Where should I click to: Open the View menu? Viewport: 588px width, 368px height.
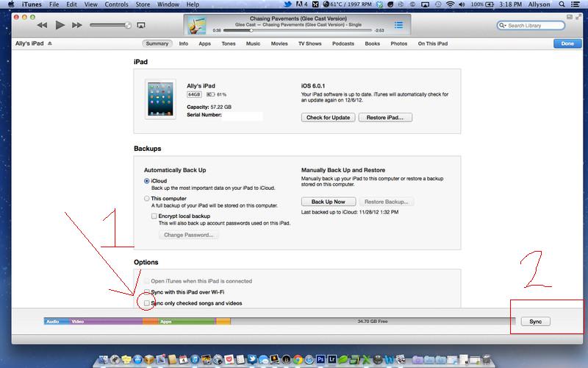coord(90,4)
